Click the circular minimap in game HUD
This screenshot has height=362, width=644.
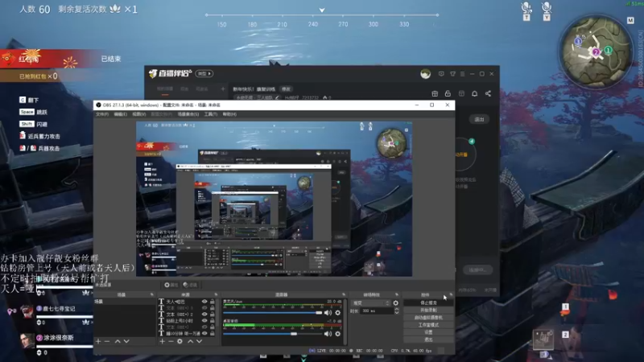click(x=597, y=52)
